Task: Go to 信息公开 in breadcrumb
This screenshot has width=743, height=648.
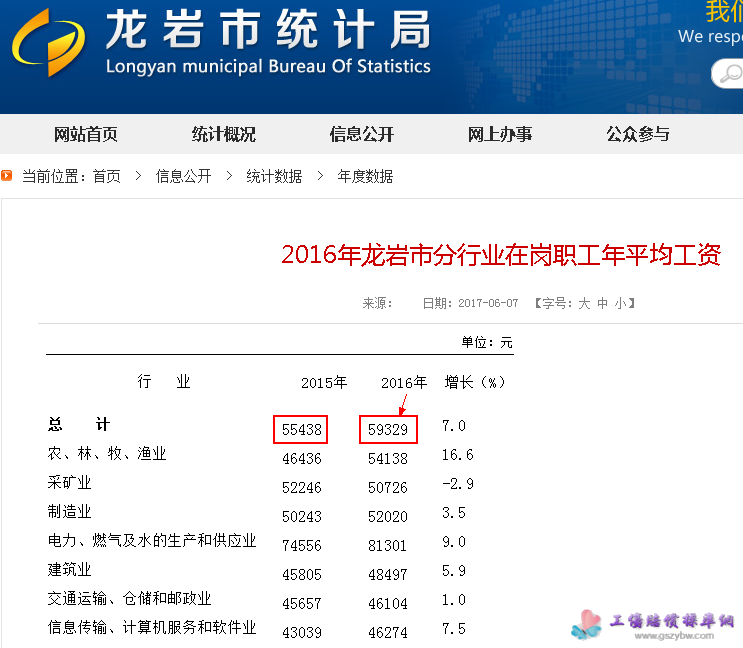Action: coord(183,176)
